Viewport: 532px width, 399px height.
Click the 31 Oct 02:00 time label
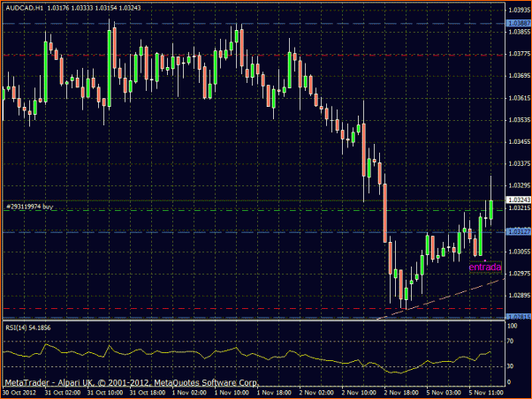pyautogui.click(x=63, y=393)
